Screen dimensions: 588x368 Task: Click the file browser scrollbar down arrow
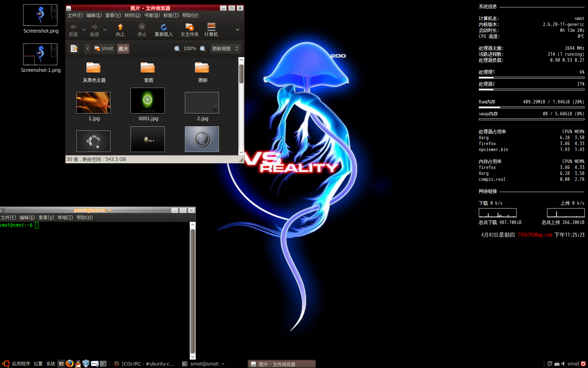(241, 152)
